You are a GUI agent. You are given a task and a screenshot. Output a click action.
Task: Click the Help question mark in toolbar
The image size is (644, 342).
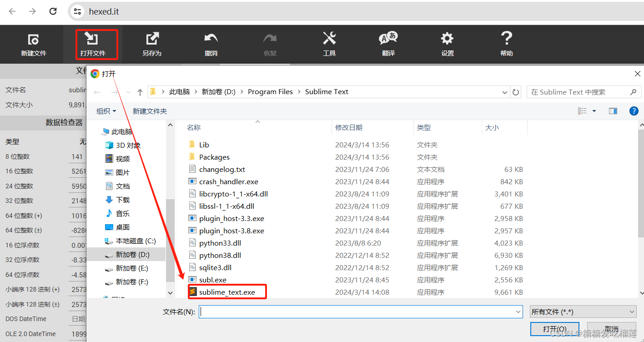[507, 39]
